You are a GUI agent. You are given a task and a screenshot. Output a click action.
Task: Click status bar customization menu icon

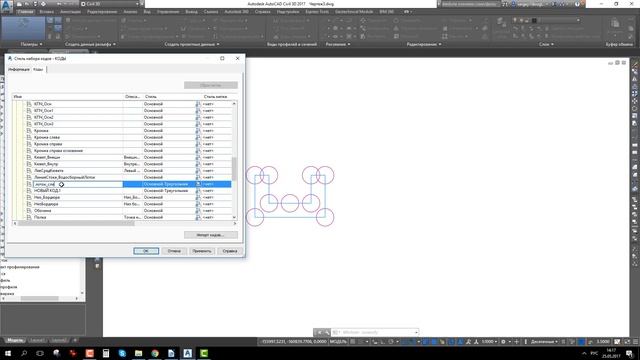coord(635,342)
